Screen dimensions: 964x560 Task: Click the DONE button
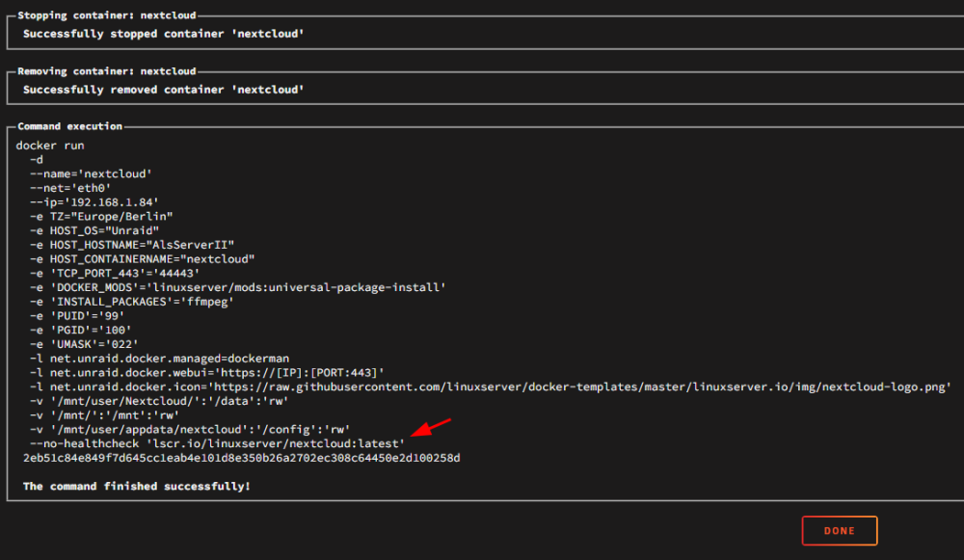[x=840, y=530]
